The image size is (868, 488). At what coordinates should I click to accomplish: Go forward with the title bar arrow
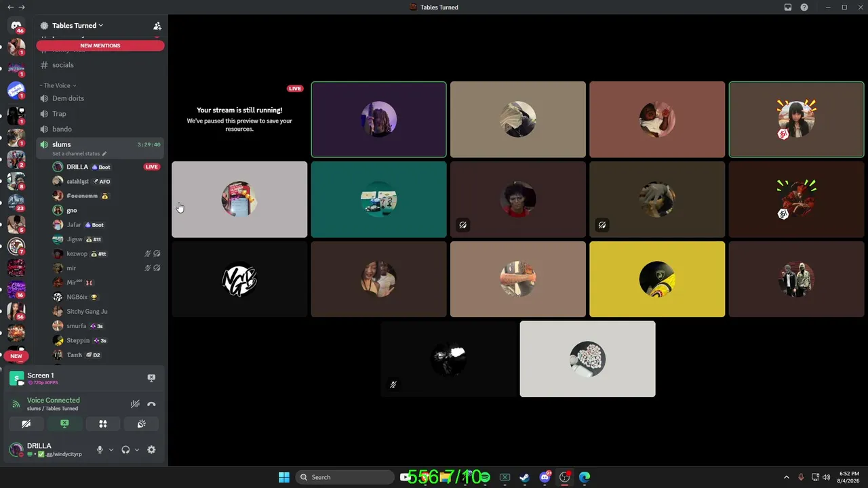[22, 7]
